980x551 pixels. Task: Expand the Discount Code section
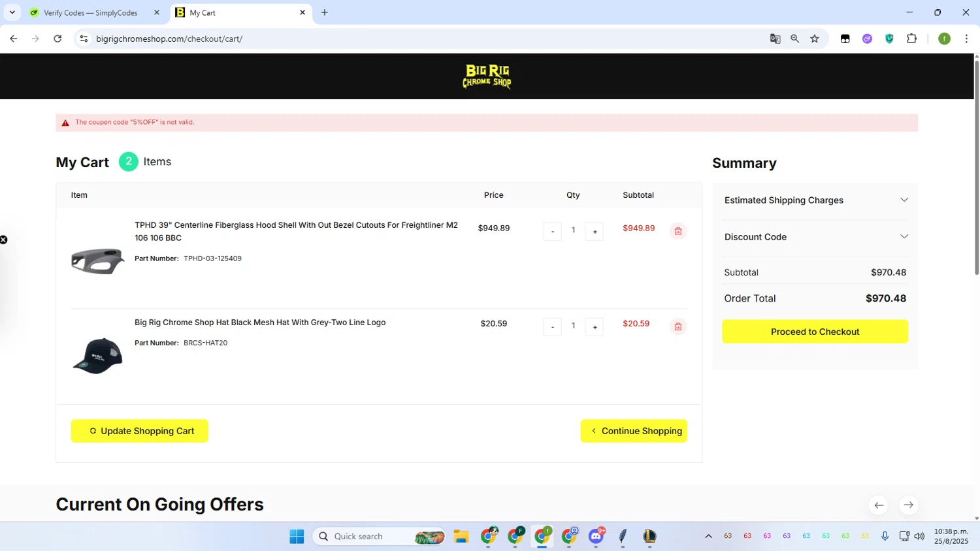(815, 237)
